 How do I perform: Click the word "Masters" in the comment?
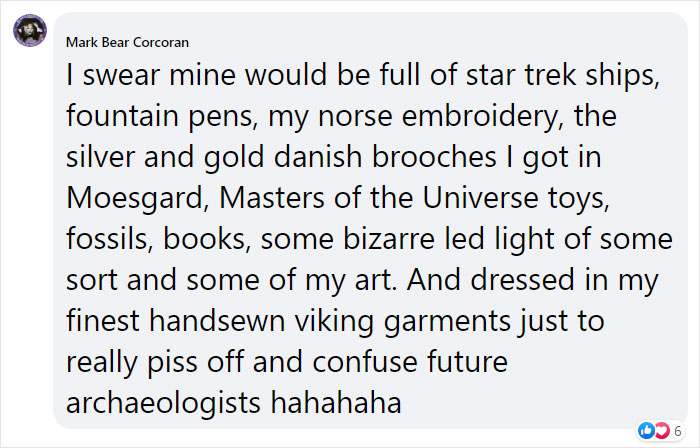[271, 198]
